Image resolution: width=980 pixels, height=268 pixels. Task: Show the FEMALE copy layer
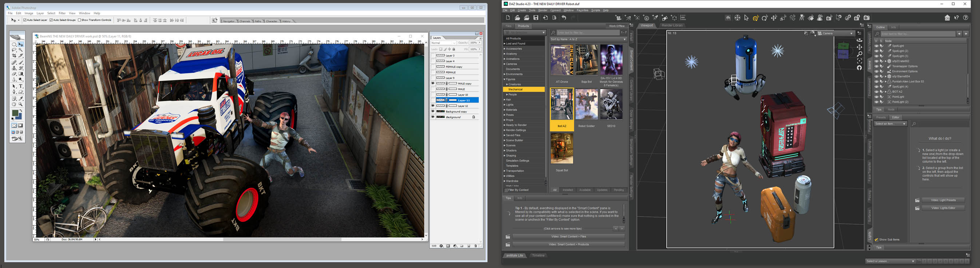[433, 67]
